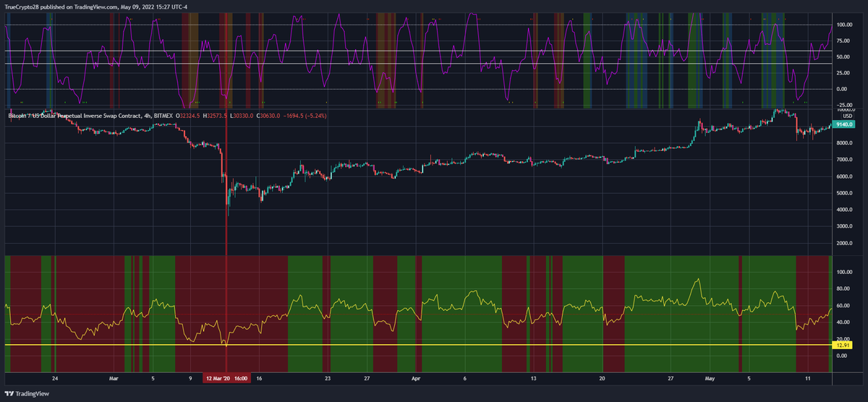Click the '9' date label on time axis

[191, 378]
